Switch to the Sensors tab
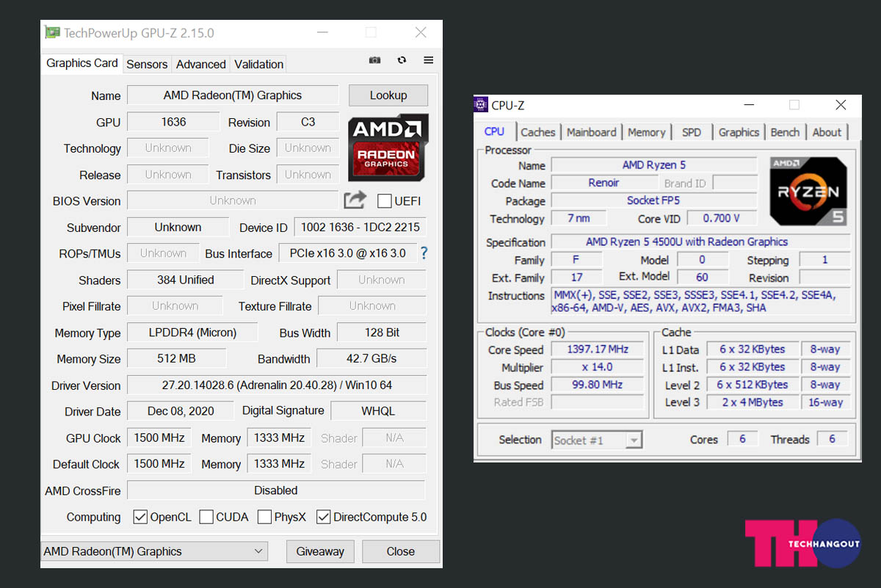Screen dimensions: 881x588 click(147, 65)
